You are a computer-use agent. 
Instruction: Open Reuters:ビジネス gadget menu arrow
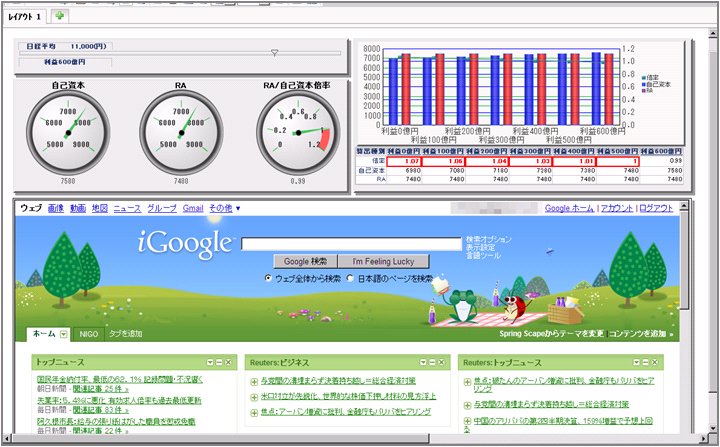[424, 362]
